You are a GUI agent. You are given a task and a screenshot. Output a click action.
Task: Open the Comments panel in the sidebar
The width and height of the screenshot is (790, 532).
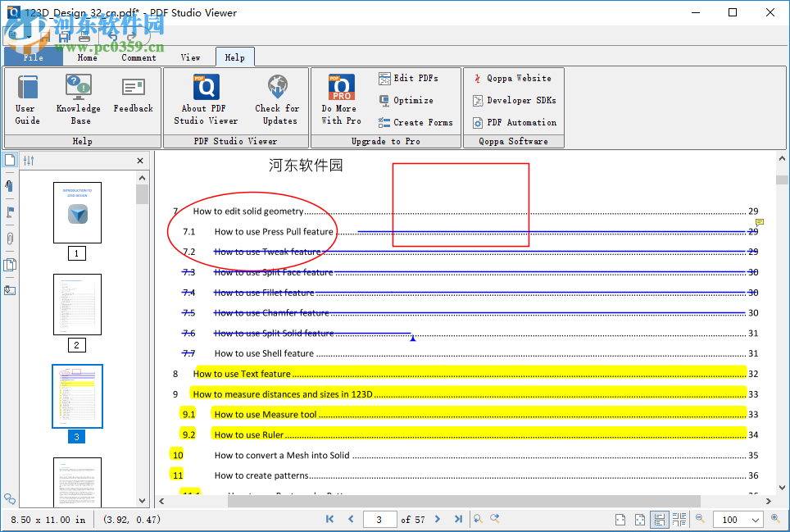pyautogui.click(x=9, y=186)
